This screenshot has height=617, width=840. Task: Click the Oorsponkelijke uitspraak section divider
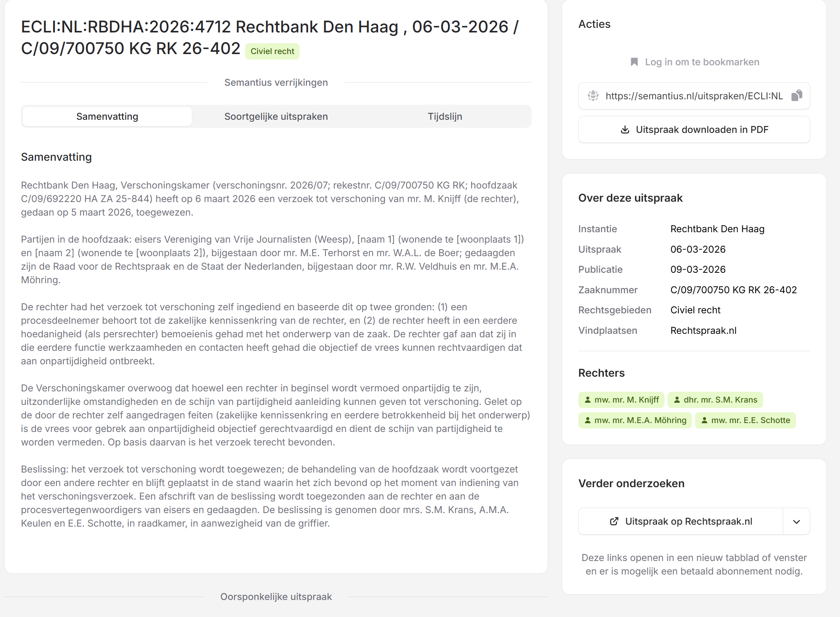coord(276,597)
